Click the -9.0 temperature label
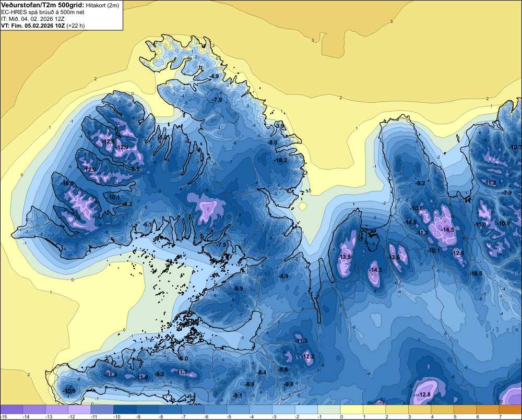Screen dimensions: 522x420 [x=289, y=384]
